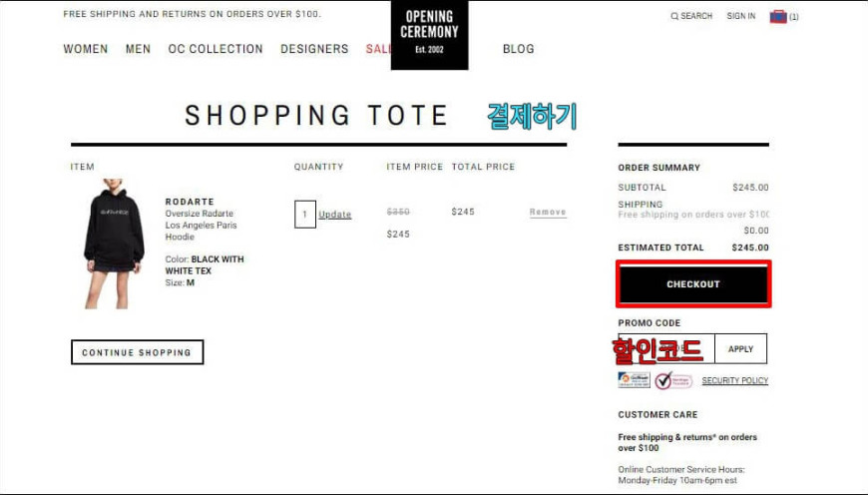Viewport: 868px width, 495px height.
Task: Click Color: BLACK WITH WHITE TEX text
Action: click(205, 264)
